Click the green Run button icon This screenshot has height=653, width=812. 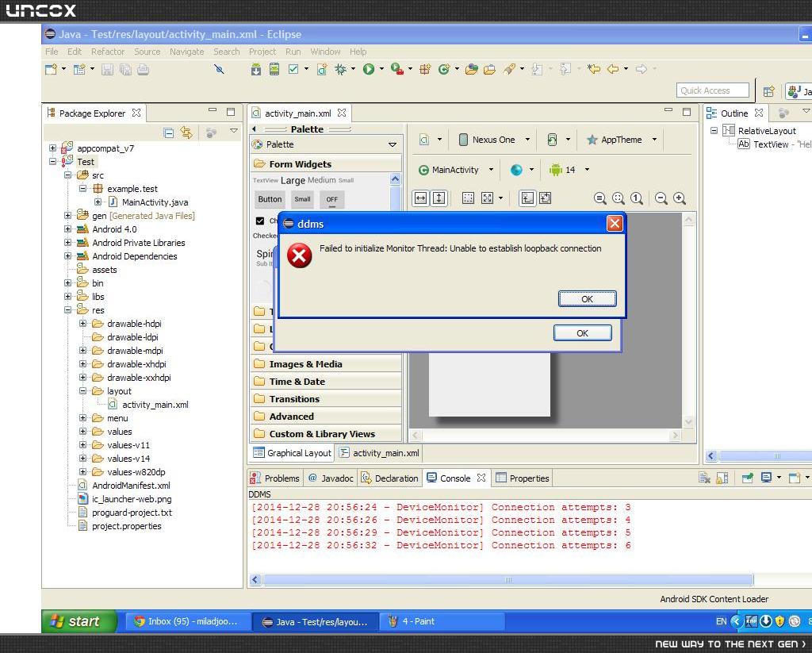tap(369, 69)
